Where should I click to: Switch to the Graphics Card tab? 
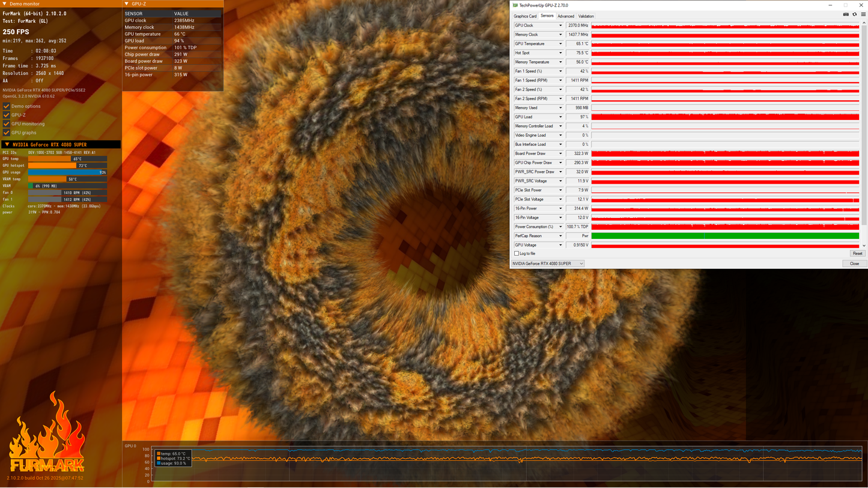tap(525, 16)
